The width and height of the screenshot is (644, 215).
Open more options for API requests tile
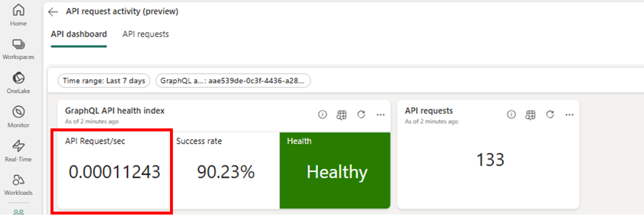tap(569, 114)
